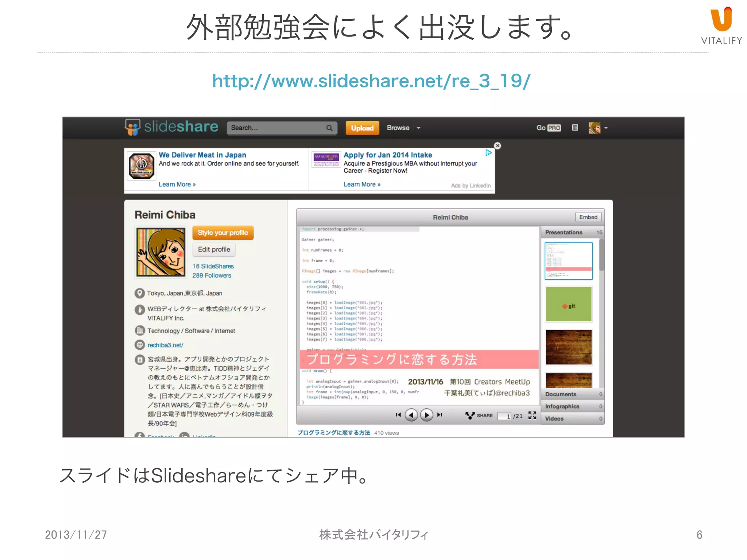
Task: Click Reimi Chiba profile picture
Action: pyautogui.click(x=161, y=252)
